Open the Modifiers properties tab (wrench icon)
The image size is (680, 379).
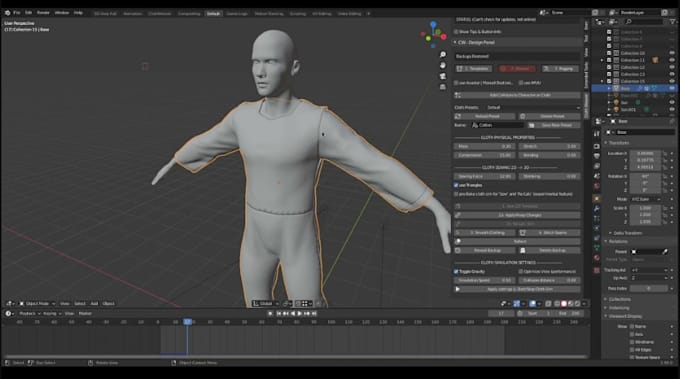[597, 209]
